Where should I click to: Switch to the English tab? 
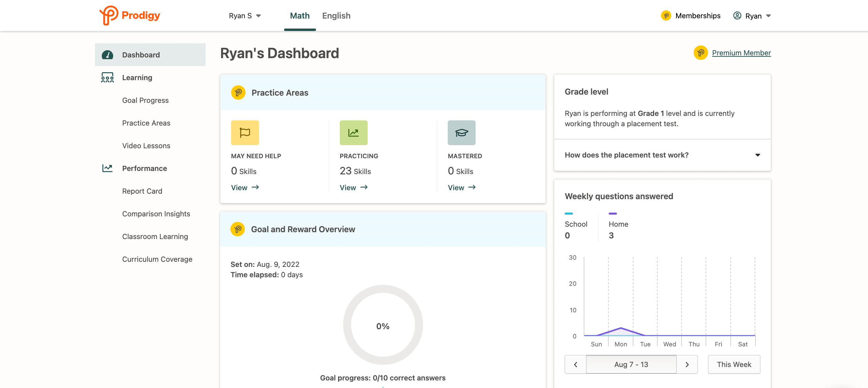tap(336, 16)
